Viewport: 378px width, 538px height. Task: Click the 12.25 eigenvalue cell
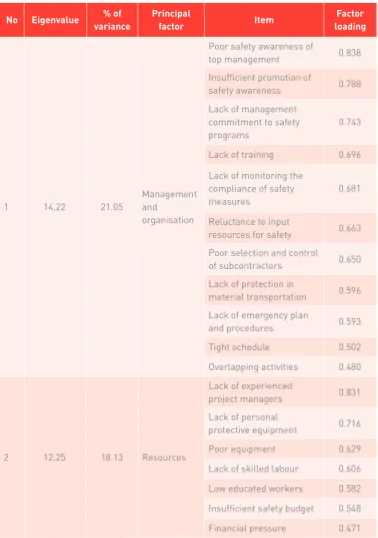coord(55,457)
